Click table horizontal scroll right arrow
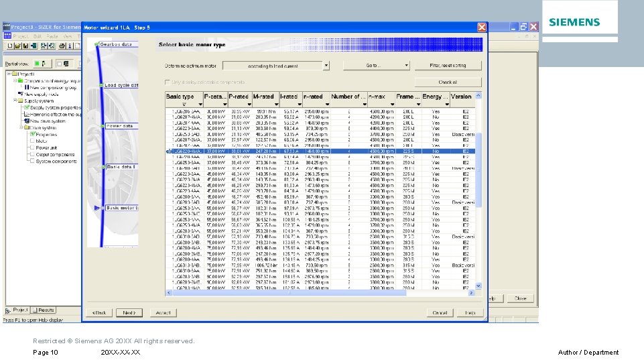The width and height of the screenshot is (644, 362). click(x=471, y=292)
